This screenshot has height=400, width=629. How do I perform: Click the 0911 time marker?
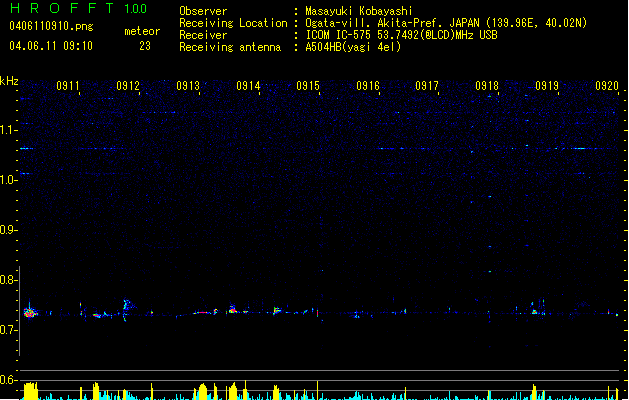point(68,86)
